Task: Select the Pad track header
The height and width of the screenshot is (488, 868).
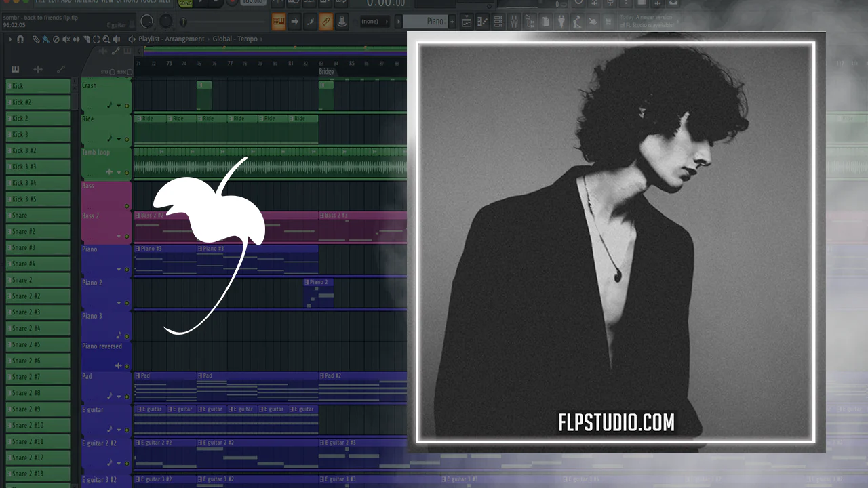Action: 106,389
